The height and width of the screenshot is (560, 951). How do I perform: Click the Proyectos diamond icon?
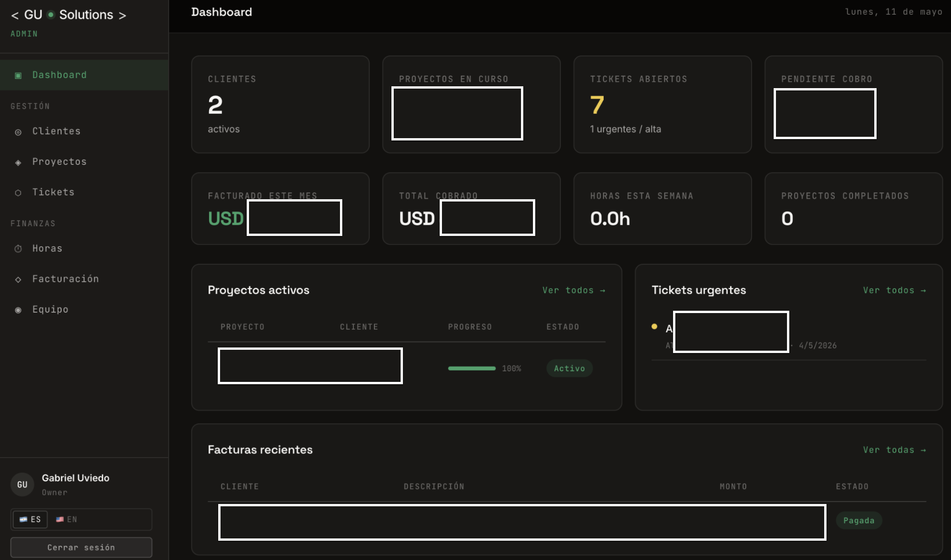point(18,162)
